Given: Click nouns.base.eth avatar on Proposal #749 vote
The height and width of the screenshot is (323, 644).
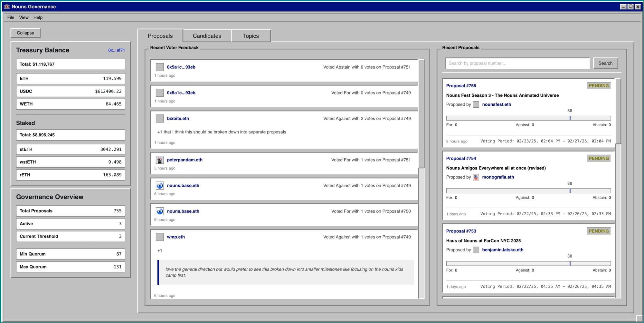Looking at the screenshot, I should pyautogui.click(x=160, y=186).
